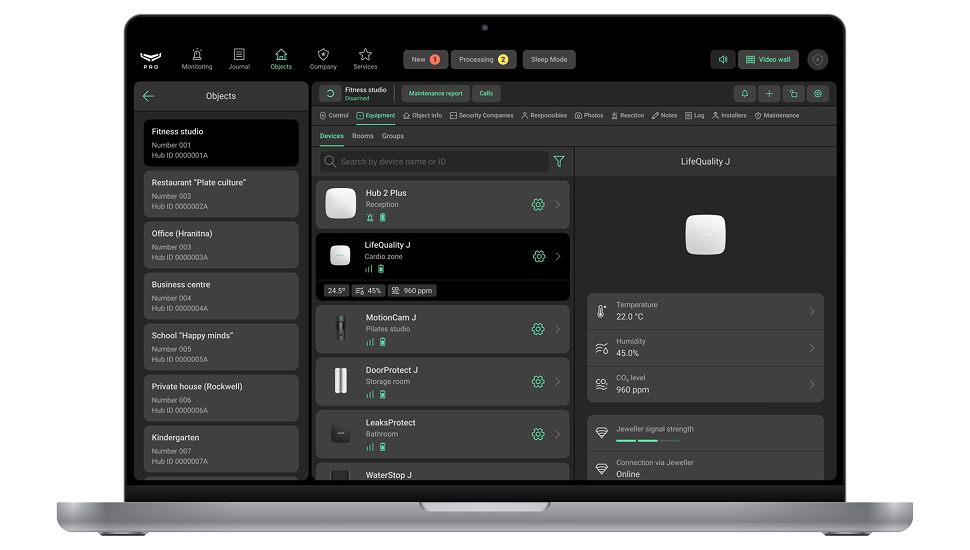Select the Devices sub-tab
Image resolution: width=970 pixels, height=550 pixels.
pyautogui.click(x=332, y=136)
